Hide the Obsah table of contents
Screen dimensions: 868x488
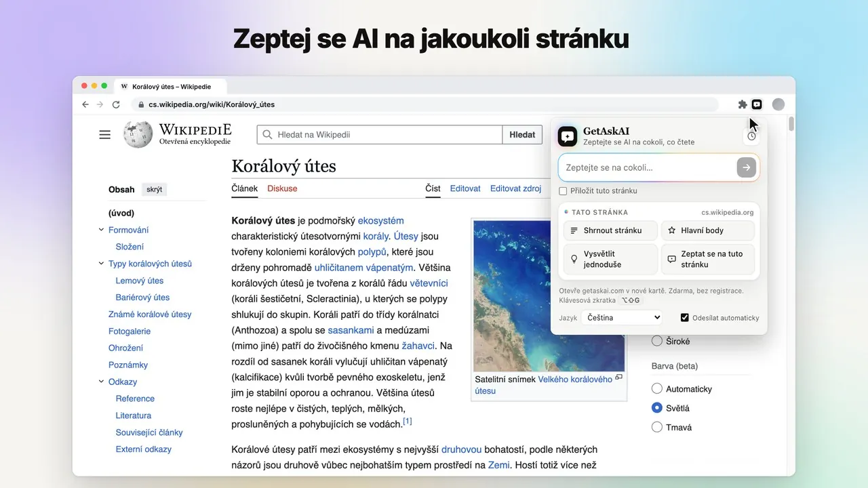click(155, 190)
